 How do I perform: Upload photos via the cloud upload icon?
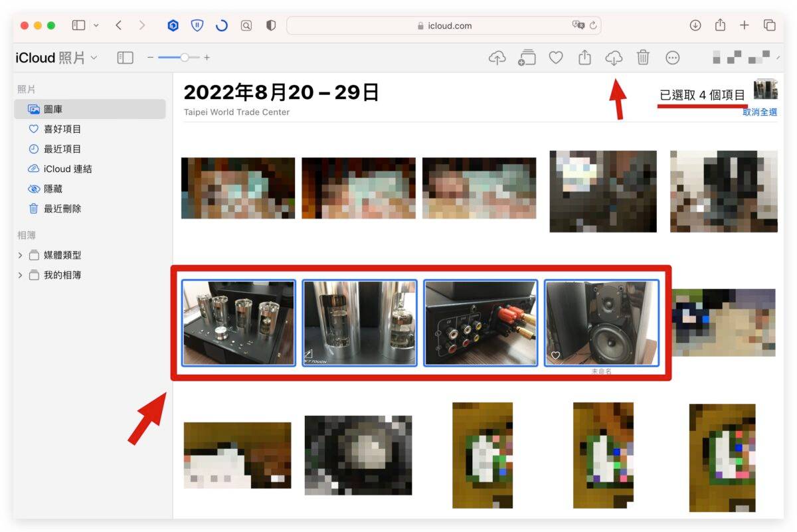(x=497, y=58)
